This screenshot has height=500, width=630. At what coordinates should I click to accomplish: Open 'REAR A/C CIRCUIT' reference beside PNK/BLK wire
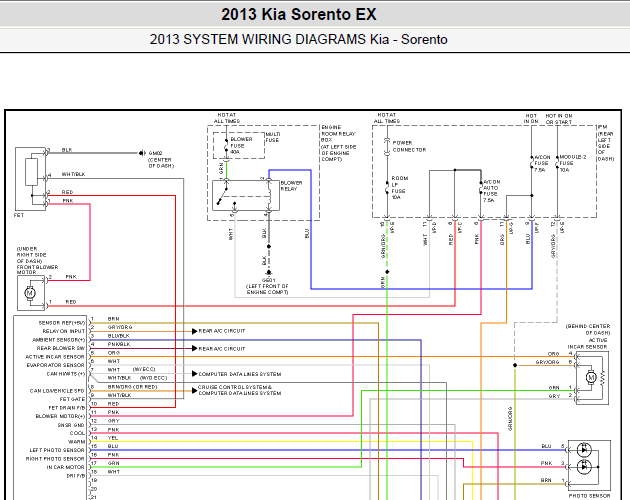pyautogui.click(x=222, y=349)
